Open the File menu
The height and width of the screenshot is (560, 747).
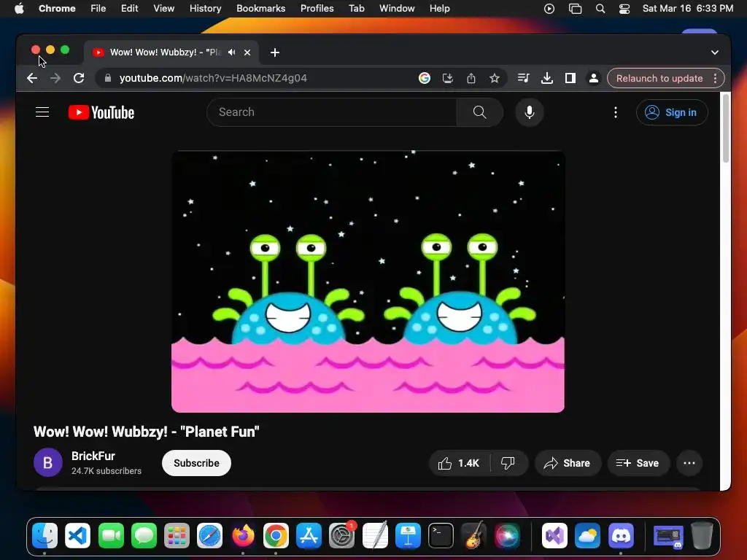tap(98, 9)
